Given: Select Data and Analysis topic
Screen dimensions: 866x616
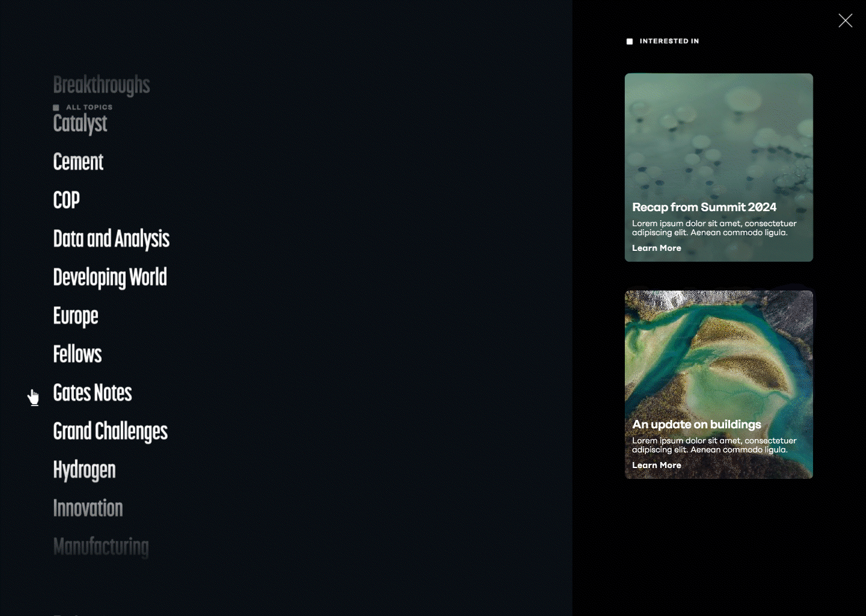Looking at the screenshot, I should (x=111, y=239).
